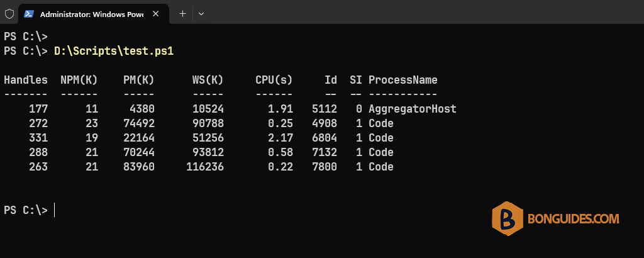Screen dimensions: 644x258
Task: Click the NPM(K) column header
Action: tap(79, 80)
